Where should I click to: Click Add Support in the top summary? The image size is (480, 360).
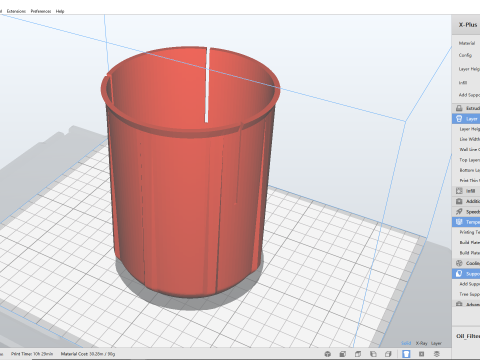tap(469, 95)
